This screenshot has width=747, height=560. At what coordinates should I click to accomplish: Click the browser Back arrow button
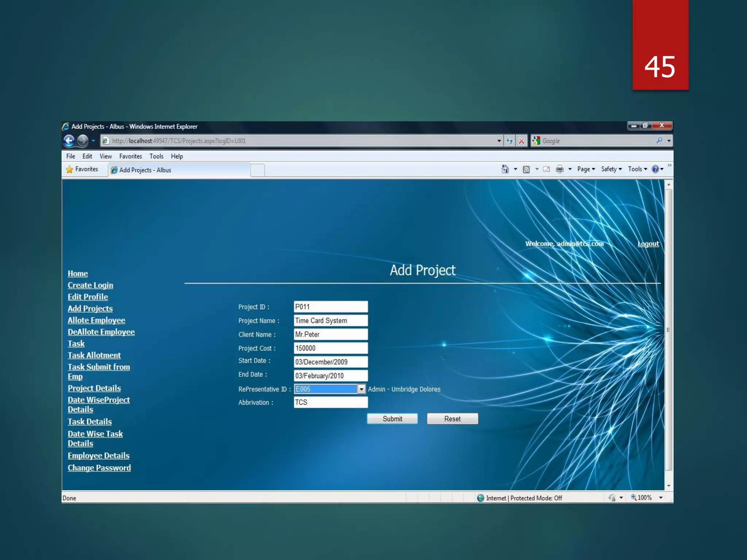(69, 141)
